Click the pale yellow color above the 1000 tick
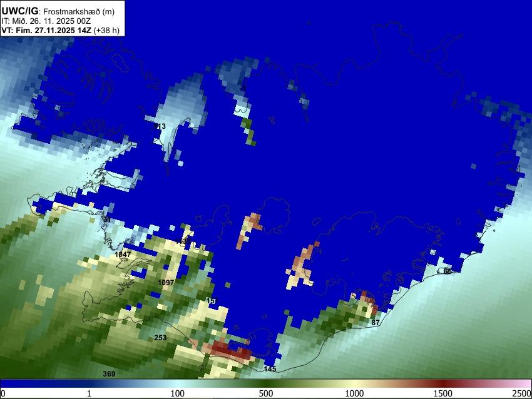Viewport: 532px width, 399px height. 354,383
